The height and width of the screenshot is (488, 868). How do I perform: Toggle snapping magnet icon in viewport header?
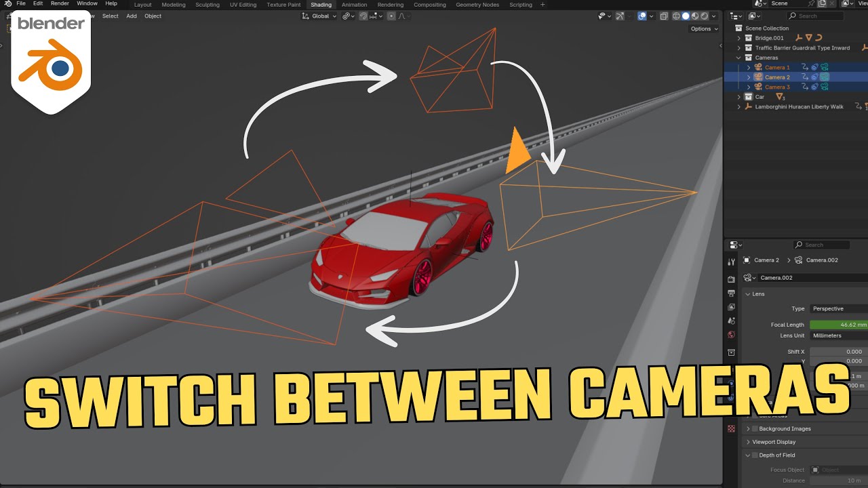click(x=363, y=16)
